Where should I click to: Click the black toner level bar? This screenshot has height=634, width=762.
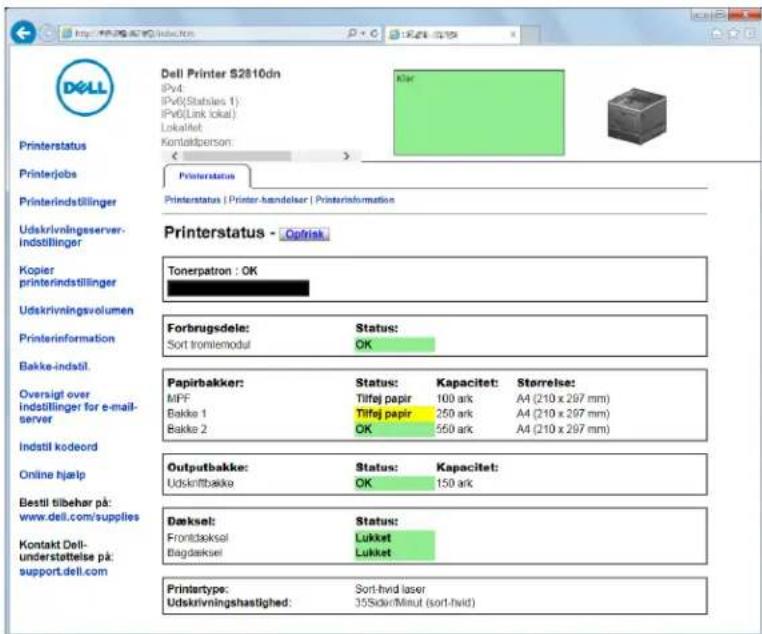pyautogui.click(x=238, y=288)
